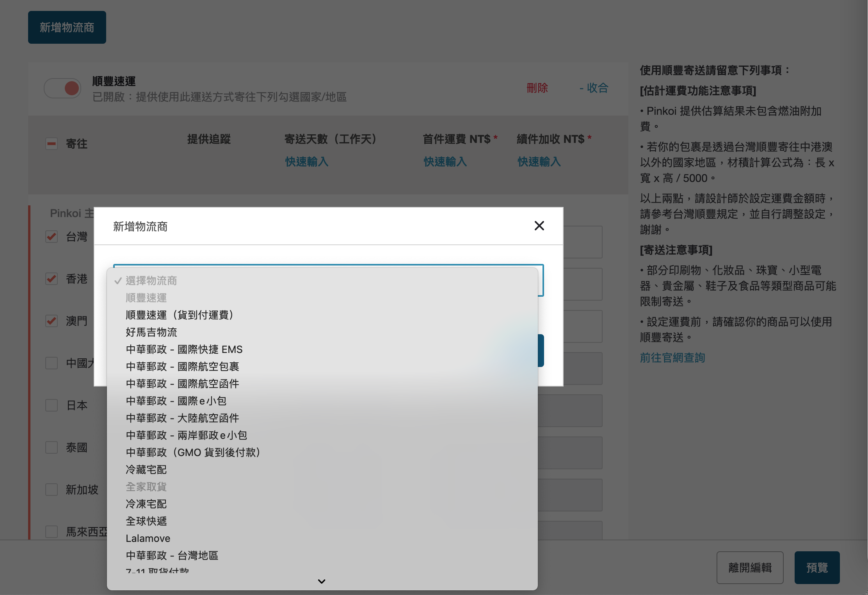Viewport: 868px width, 595px height.
Task: Select 全球快遞 option
Action: coord(322,521)
